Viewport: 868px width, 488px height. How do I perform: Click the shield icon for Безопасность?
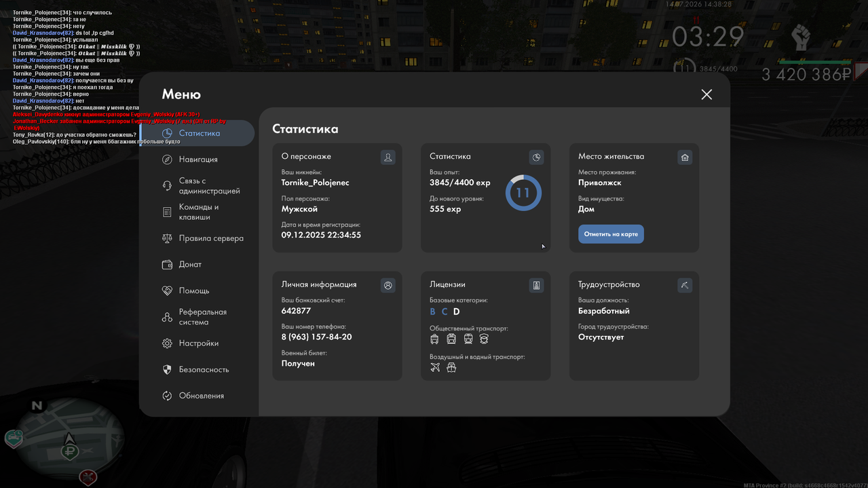167,370
